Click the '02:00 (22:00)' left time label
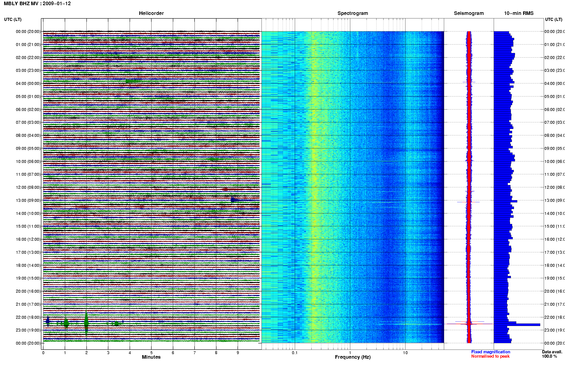This screenshot has height=368, width=588. coord(28,58)
